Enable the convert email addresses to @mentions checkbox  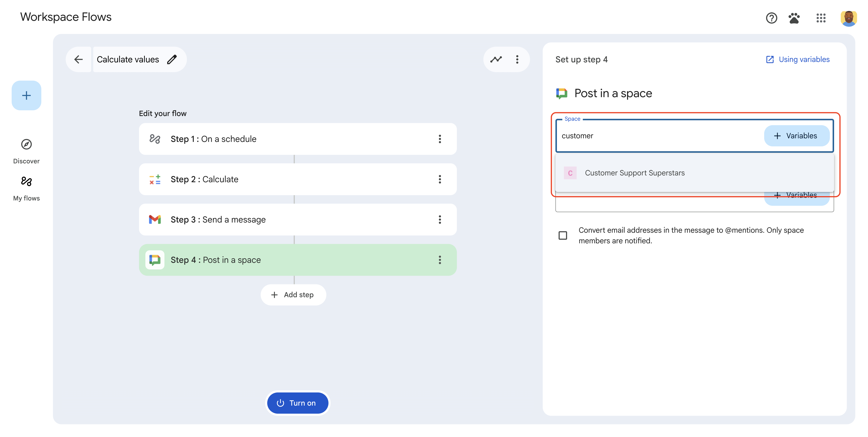click(x=563, y=235)
